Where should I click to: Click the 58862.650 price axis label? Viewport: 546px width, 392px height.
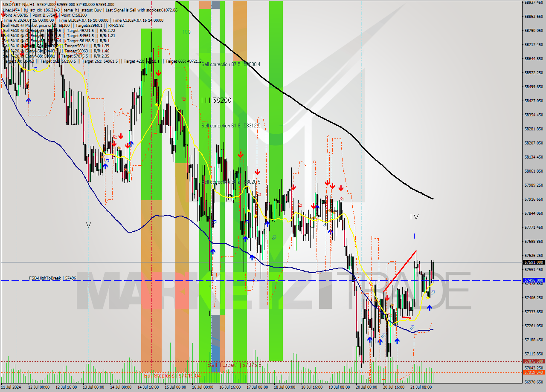[x=534, y=16]
